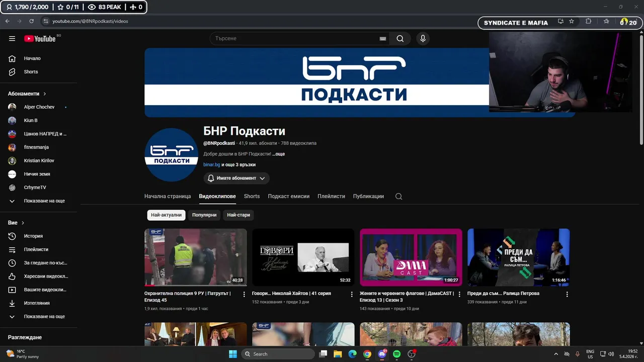The width and height of the screenshot is (644, 362).
Task: Open the Вие section heading
Action: tap(16, 223)
